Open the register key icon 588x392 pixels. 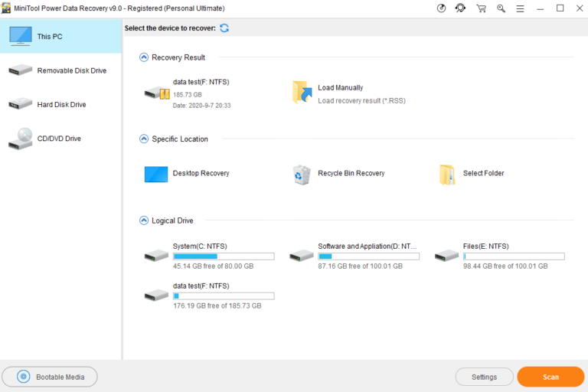point(501,8)
